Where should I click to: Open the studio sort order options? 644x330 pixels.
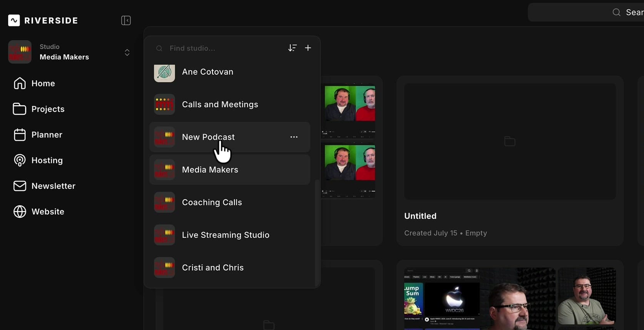tap(293, 48)
